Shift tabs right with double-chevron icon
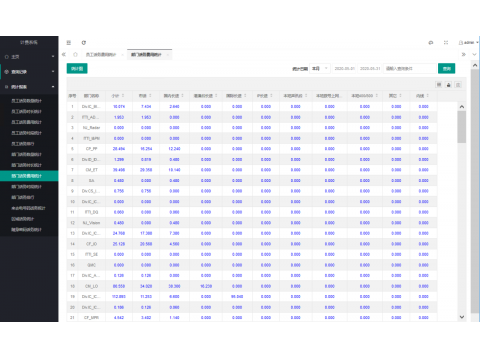 point(463,54)
